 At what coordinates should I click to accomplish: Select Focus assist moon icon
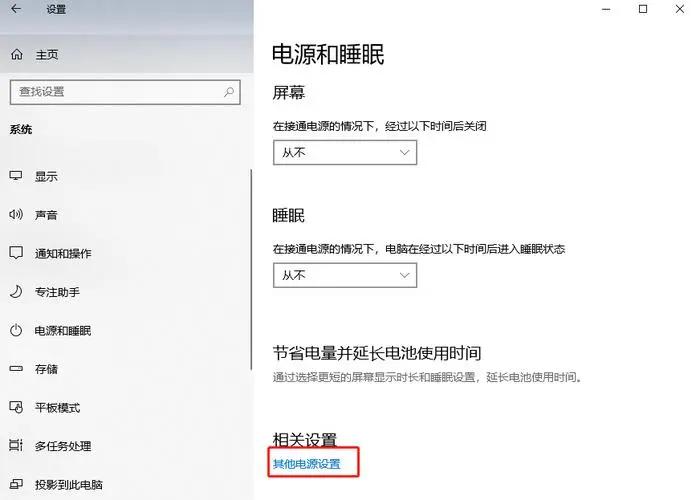click(16, 292)
